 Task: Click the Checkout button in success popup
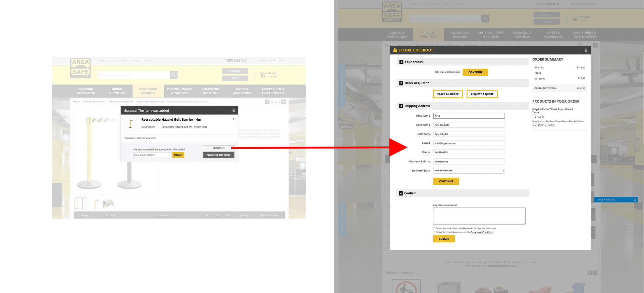tap(218, 148)
